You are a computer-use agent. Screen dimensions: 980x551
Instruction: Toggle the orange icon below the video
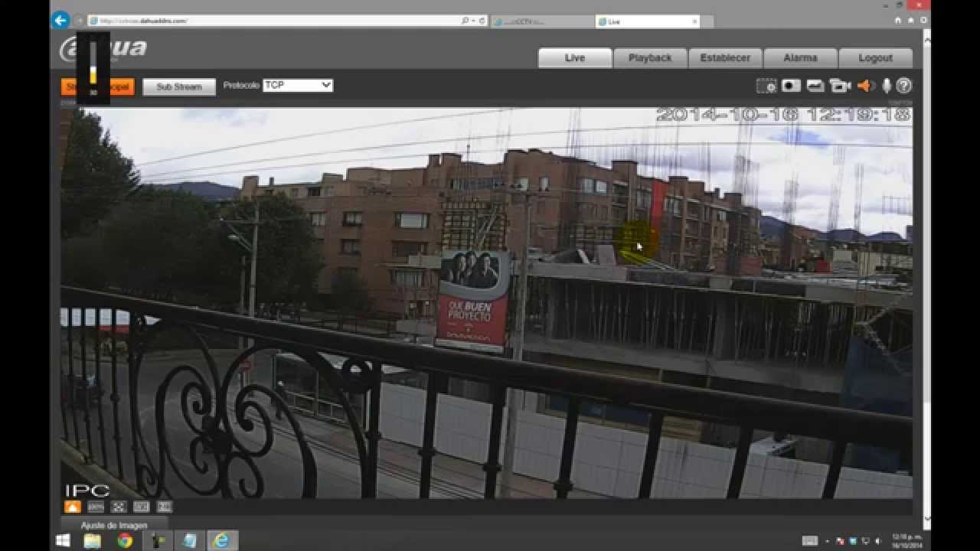point(72,507)
